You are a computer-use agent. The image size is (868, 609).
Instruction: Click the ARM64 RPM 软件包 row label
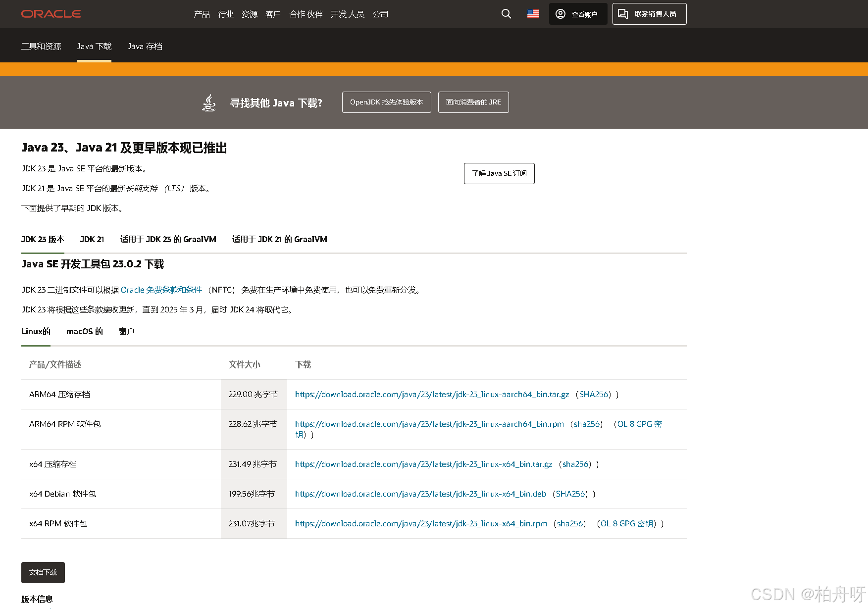(65, 424)
